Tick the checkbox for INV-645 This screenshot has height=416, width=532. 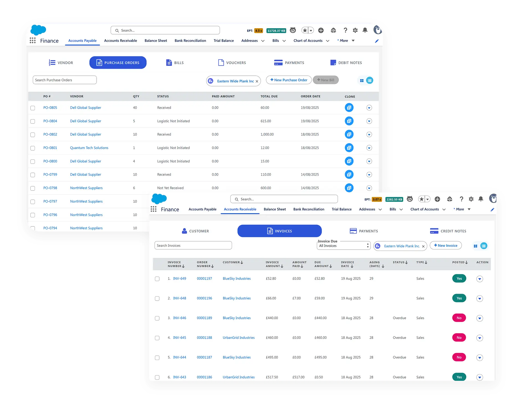coord(157,338)
